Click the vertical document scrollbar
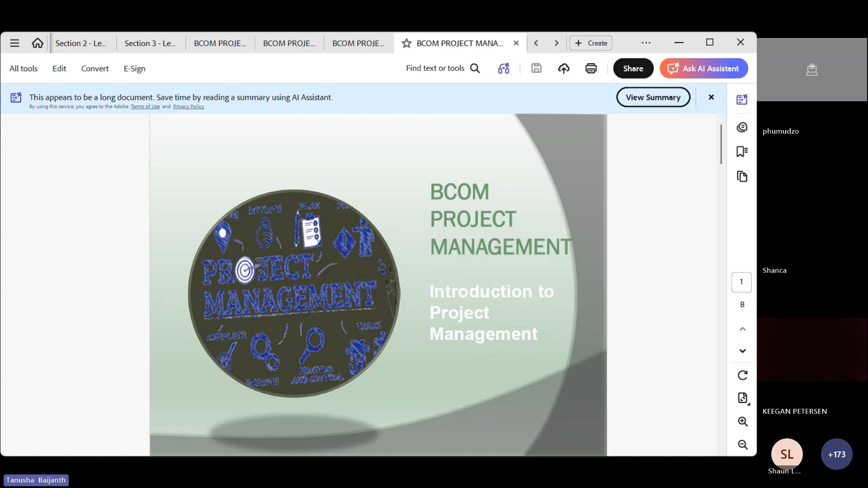Viewport: 868px width, 488px height. pos(721,144)
